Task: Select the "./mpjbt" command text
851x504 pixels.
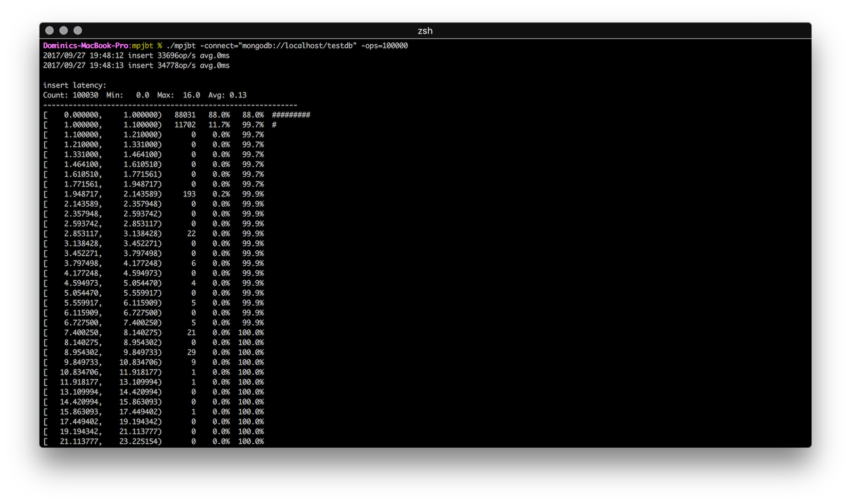Action: [x=181, y=46]
